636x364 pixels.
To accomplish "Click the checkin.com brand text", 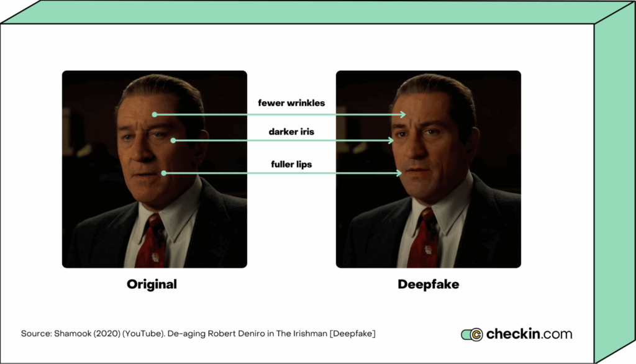I will [x=529, y=334].
